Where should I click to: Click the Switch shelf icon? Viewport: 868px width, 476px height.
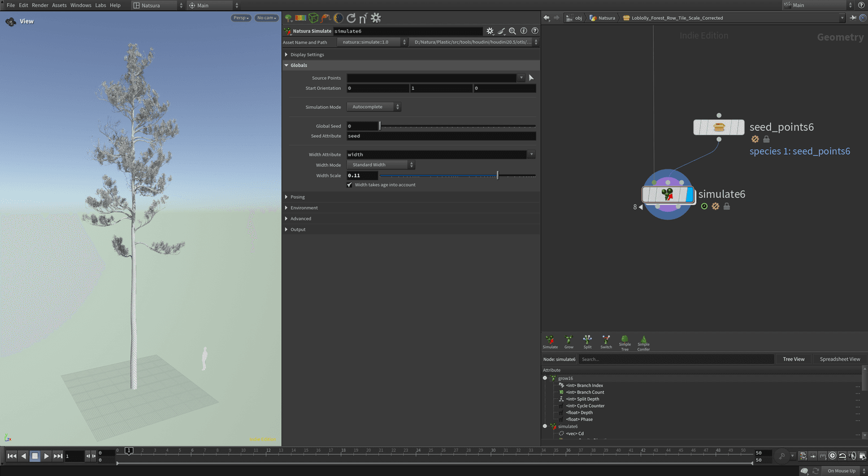tap(606, 342)
